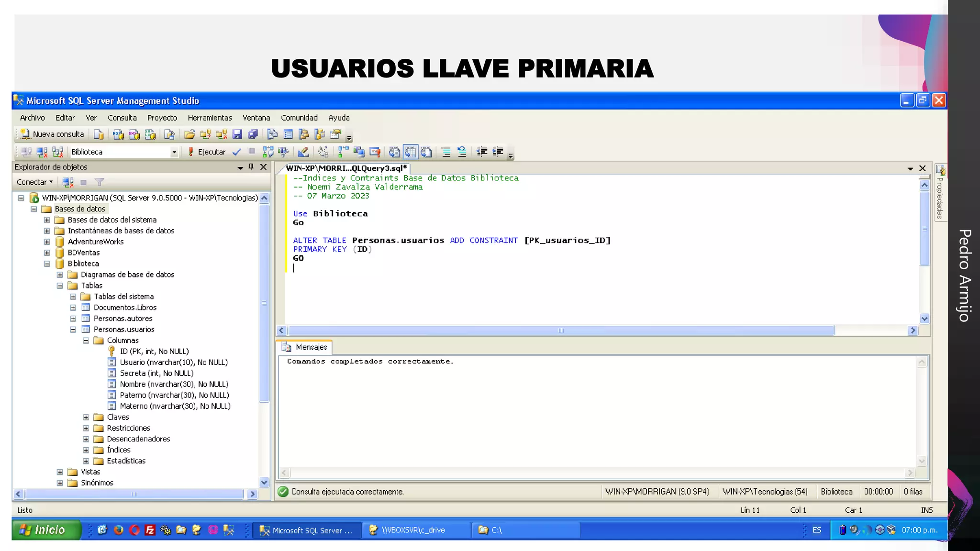The height and width of the screenshot is (551, 980).
Task: Expand the Claves folder node
Action: click(x=86, y=418)
